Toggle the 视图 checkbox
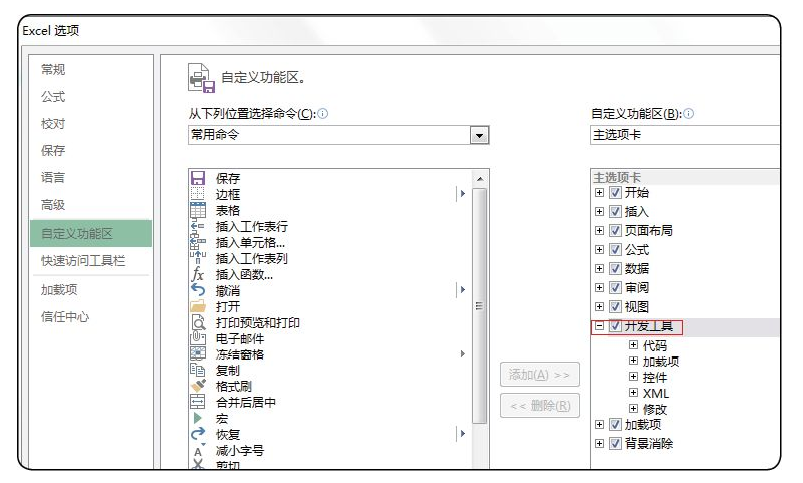 click(x=615, y=306)
